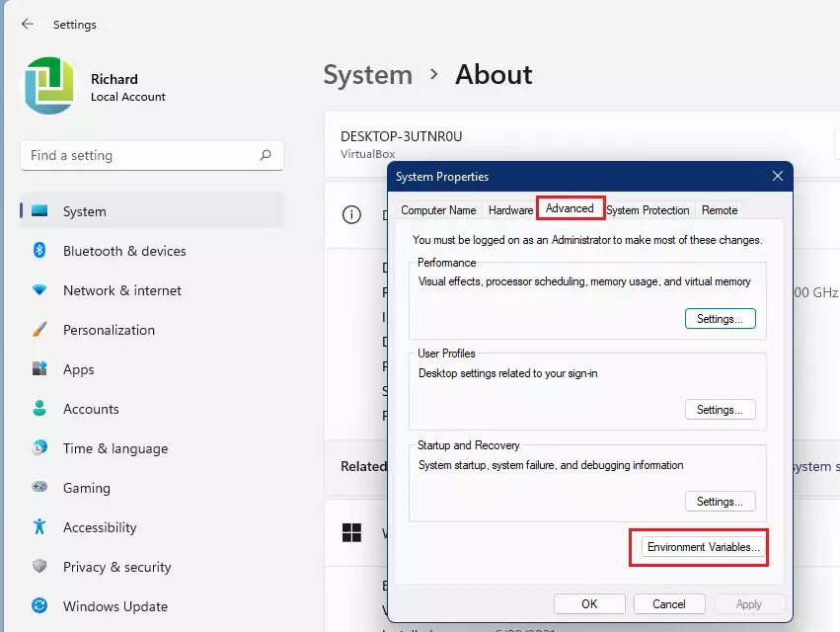
Task: Switch to the Computer Name tab
Action: [x=438, y=210]
